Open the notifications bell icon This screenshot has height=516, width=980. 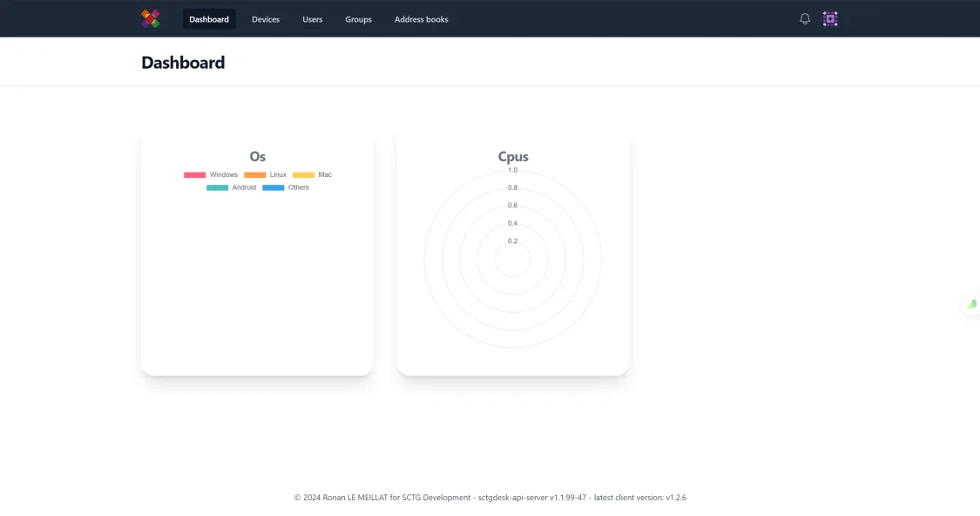click(x=805, y=19)
